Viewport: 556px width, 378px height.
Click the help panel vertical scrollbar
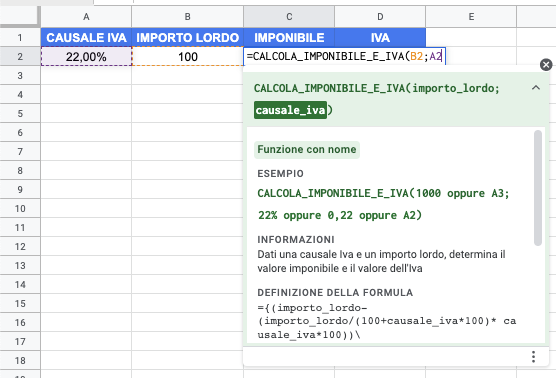pyautogui.click(x=538, y=188)
